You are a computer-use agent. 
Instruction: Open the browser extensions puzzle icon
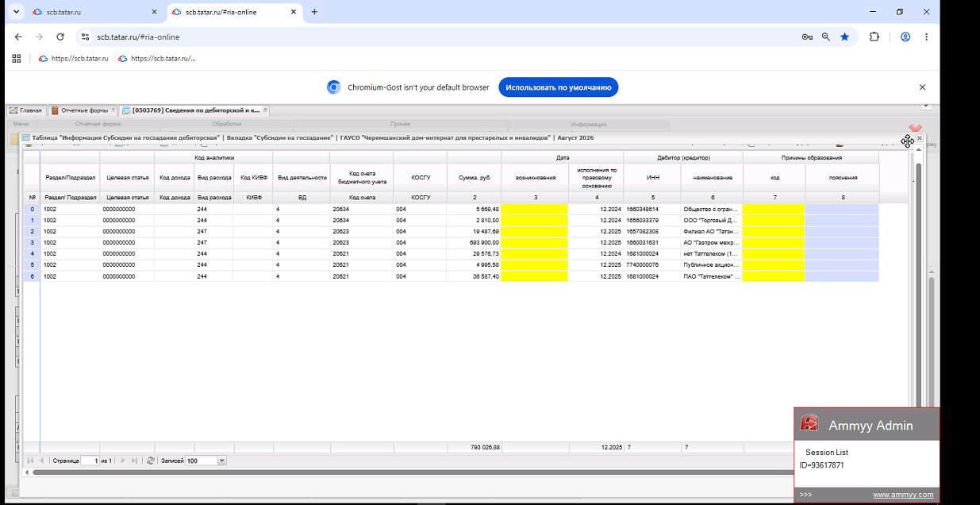pyautogui.click(x=874, y=37)
